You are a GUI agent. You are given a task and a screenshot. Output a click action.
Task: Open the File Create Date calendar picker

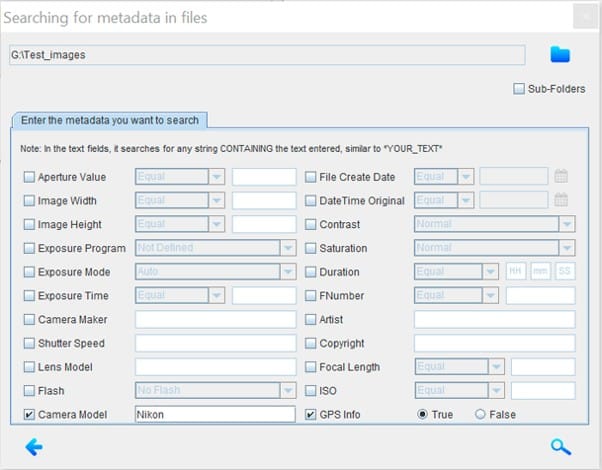[561, 177]
